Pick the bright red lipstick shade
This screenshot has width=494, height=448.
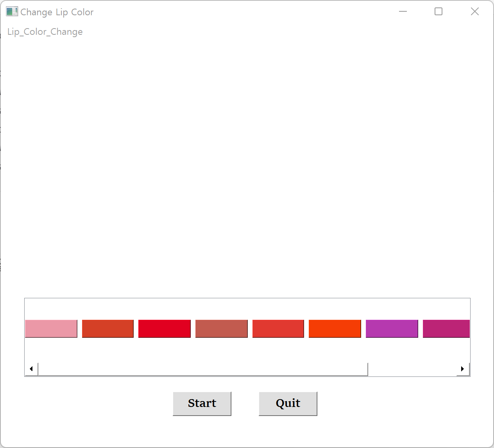[164, 329]
